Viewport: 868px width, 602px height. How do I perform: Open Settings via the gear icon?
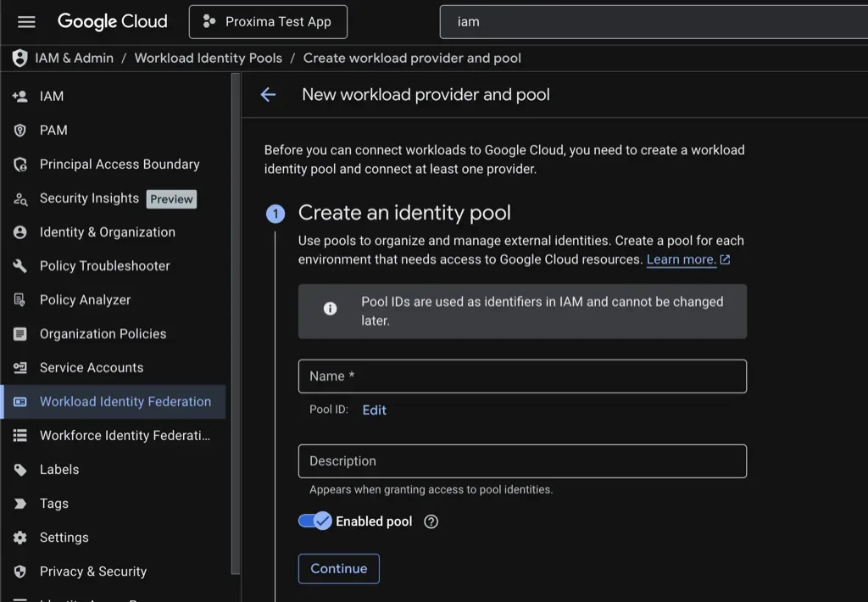coord(18,537)
